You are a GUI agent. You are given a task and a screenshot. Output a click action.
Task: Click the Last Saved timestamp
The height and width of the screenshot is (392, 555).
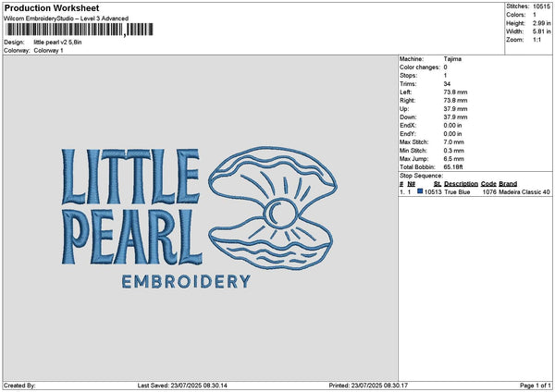click(182, 386)
